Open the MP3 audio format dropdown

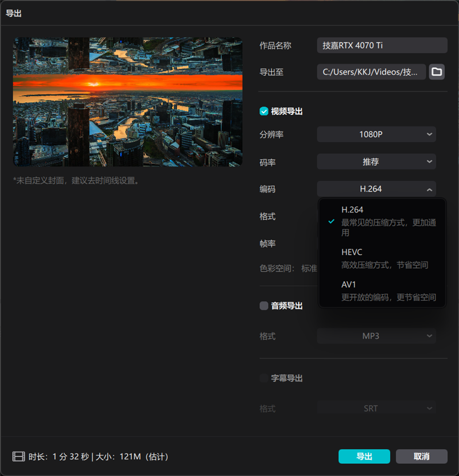tap(376, 336)
